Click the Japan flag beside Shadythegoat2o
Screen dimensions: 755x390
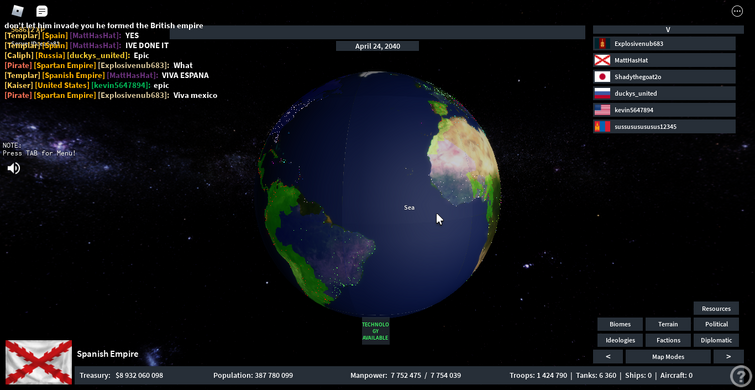coord(602,77)
